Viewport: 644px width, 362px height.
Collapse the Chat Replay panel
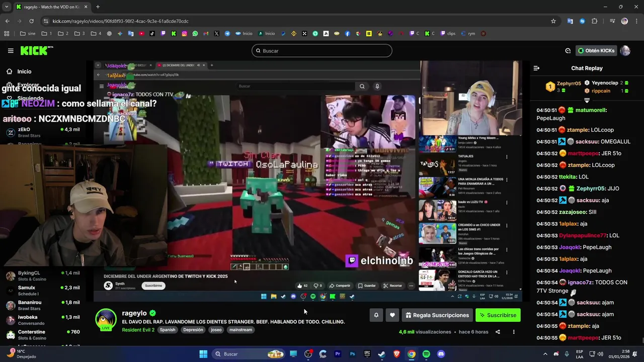536,68
